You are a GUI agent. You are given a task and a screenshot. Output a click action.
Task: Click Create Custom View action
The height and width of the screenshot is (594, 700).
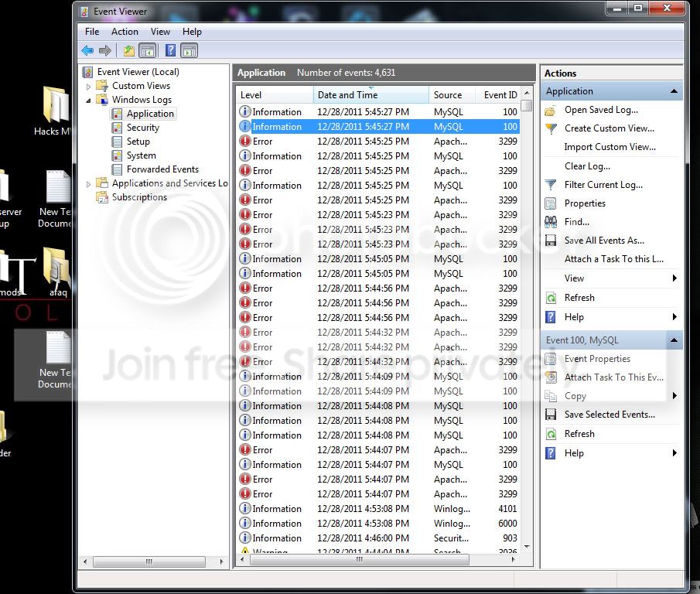(x=610, y=128)
